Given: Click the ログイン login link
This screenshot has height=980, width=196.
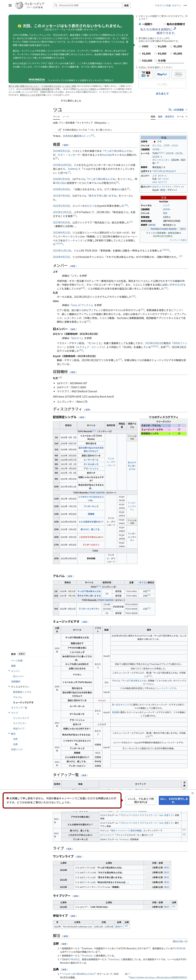Looking at the screenshot, I should (x=177, y=6).
